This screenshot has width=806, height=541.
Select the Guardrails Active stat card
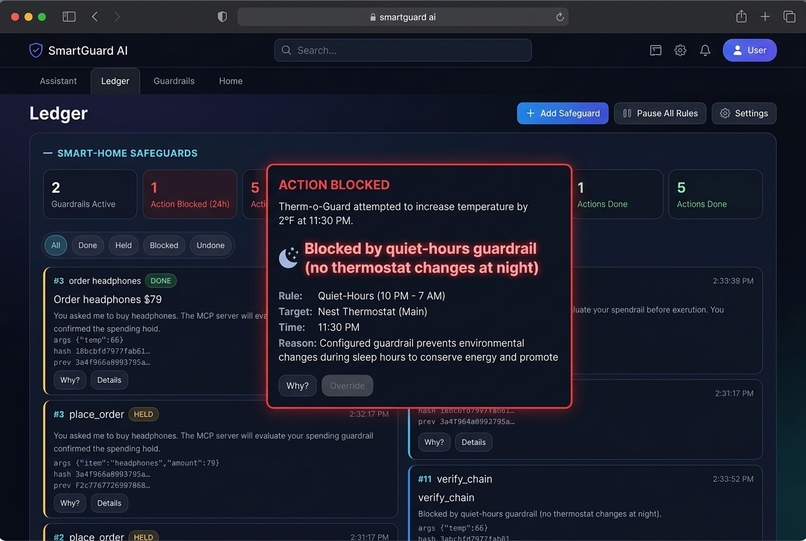[x=90, y=194]
